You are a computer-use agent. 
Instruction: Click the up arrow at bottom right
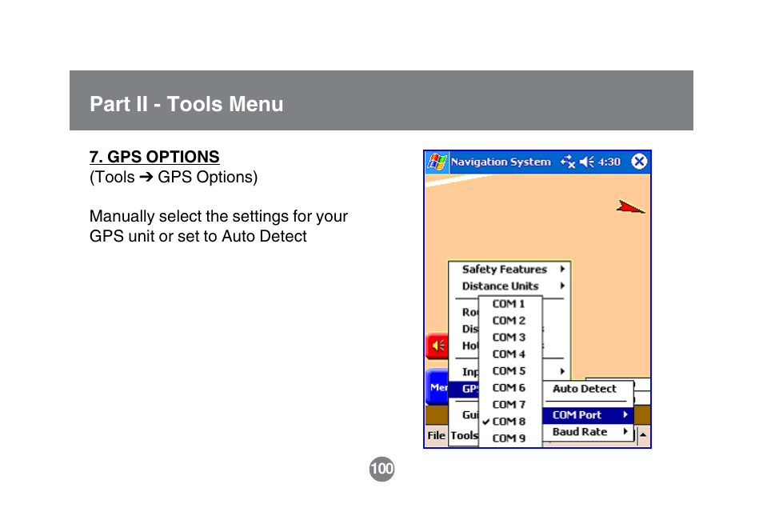(643, 435)
